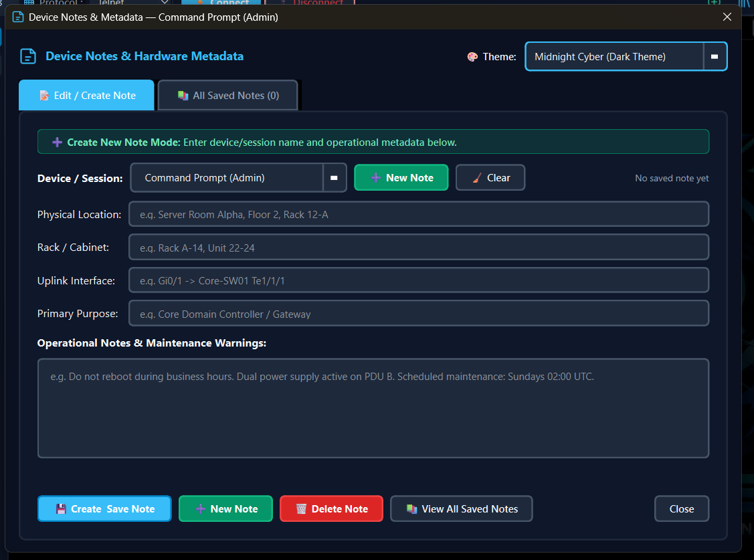Click the Create Save Note button
The width and height of the screenshot is (754, 560).
[104, 508]
